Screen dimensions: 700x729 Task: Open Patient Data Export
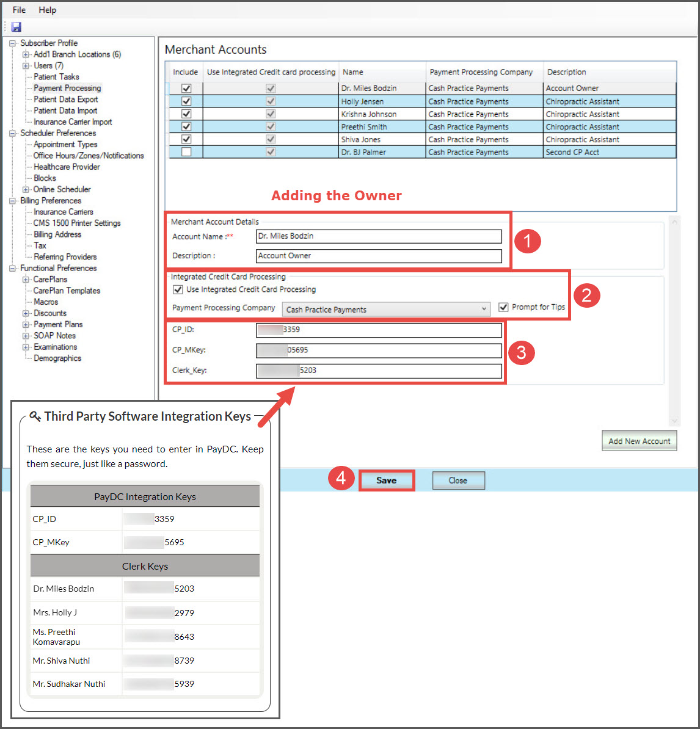pyautogui.click(x=65, y=99)
